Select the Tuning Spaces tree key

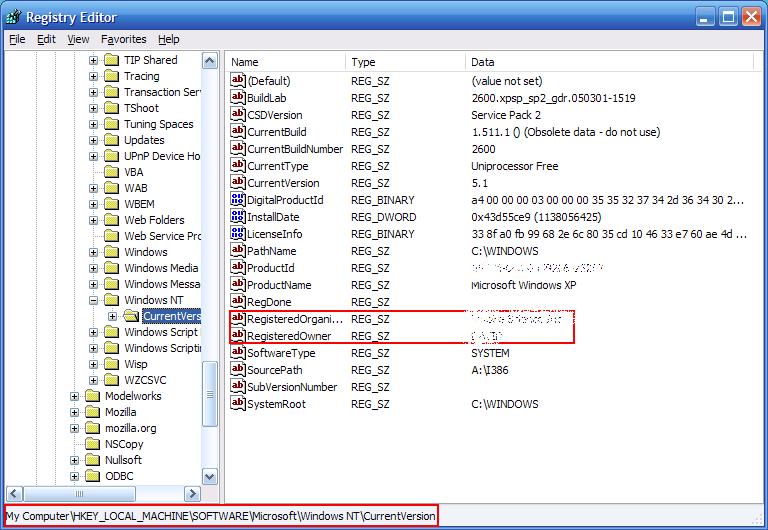point(159,124)
